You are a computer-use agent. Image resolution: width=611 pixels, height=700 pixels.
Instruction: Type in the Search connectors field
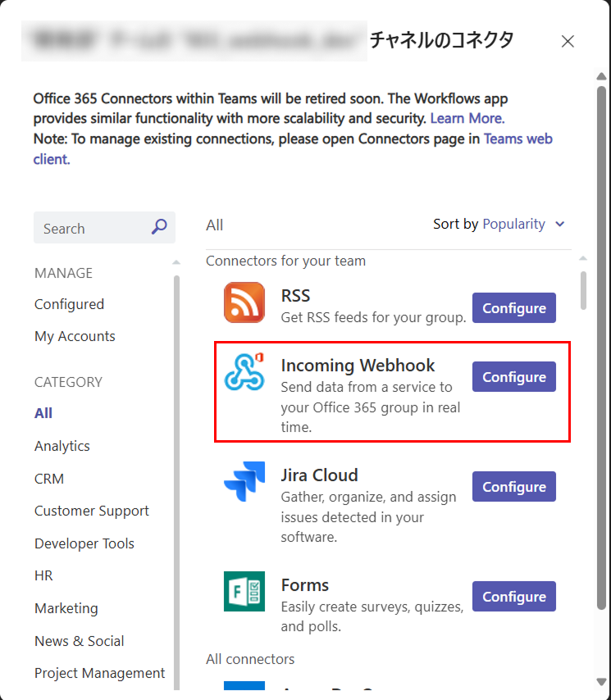point(90,229)
